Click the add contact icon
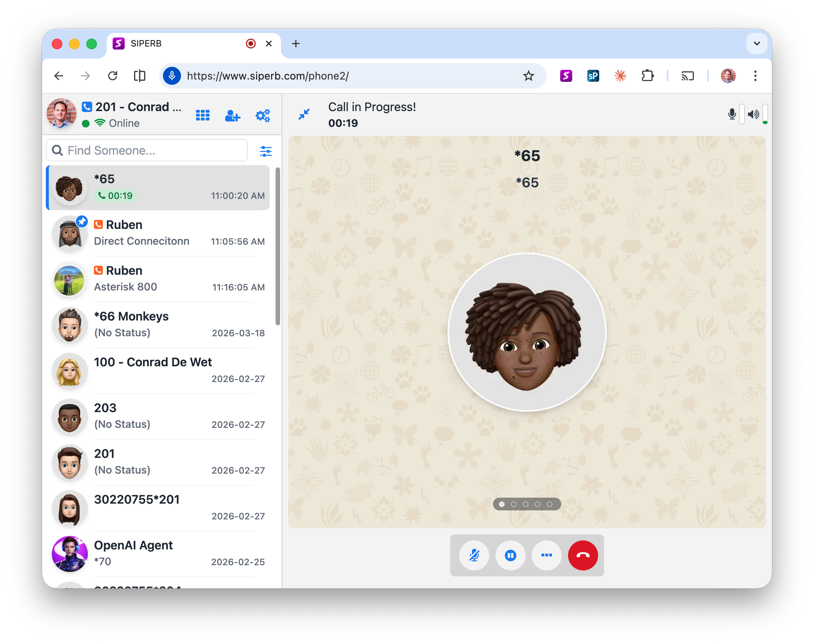 (232, 115)
